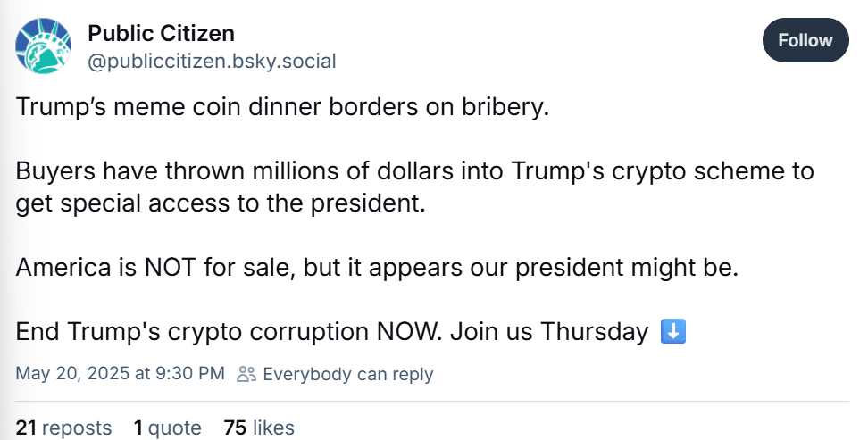
Task: Open the Public Citizen Statue of Liberty avatar
Action: click(44, 46)
